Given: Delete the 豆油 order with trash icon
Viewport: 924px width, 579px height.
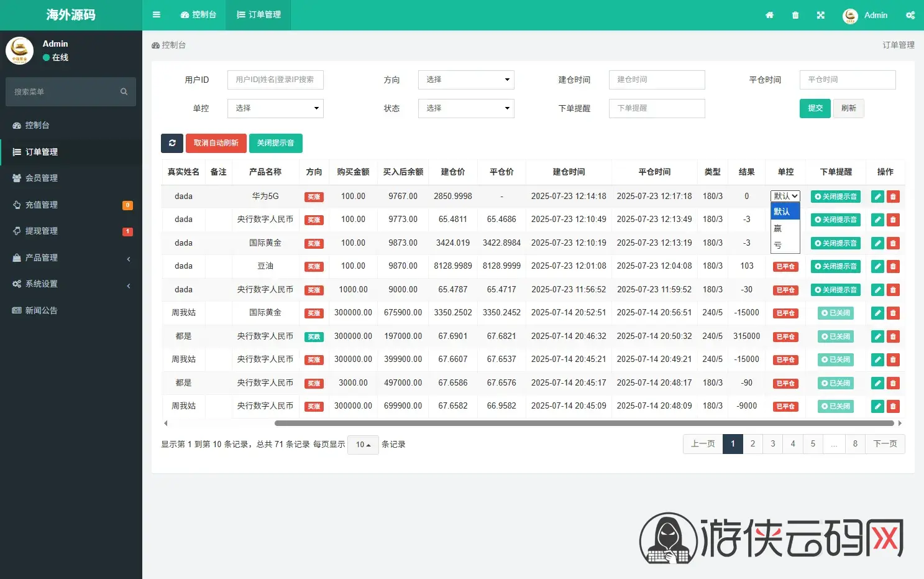Looking at the screenshot, I should pos(893,266).
